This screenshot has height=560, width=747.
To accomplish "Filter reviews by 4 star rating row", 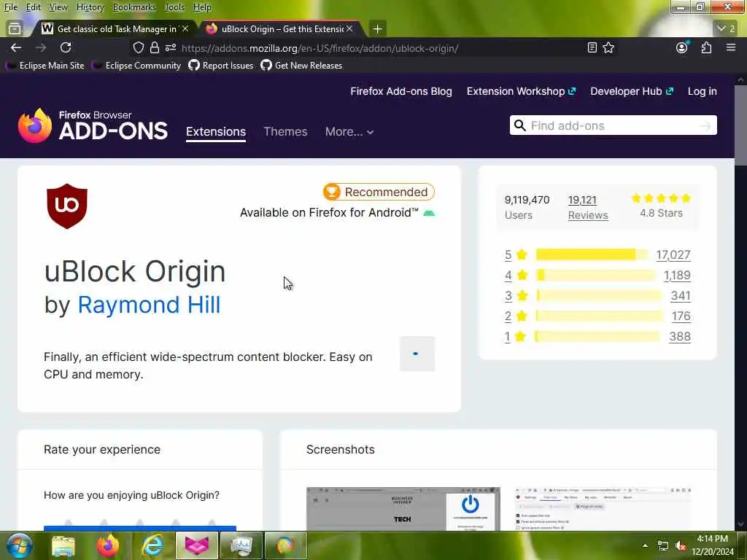I will [x=597, y=275].
